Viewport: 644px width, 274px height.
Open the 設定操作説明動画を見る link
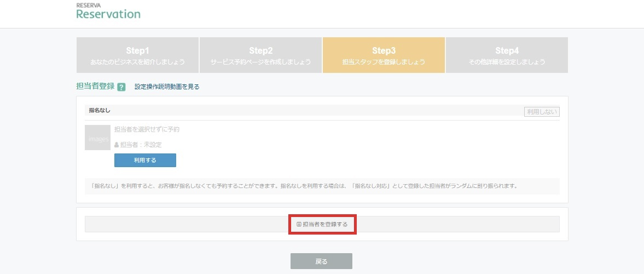[x=167, y=87]
